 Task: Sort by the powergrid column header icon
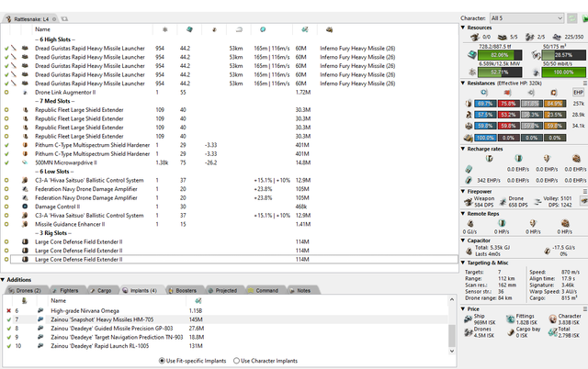click(x=165, y=29)
